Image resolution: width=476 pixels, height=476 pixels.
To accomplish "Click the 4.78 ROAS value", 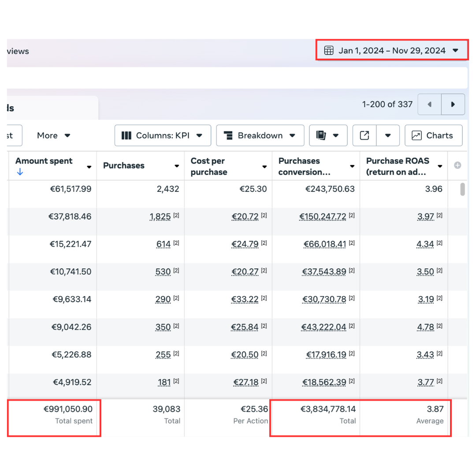I will point(425,327).
